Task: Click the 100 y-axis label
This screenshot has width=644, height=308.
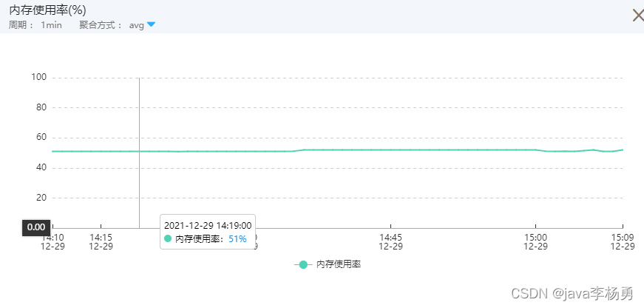Action: 39,77
